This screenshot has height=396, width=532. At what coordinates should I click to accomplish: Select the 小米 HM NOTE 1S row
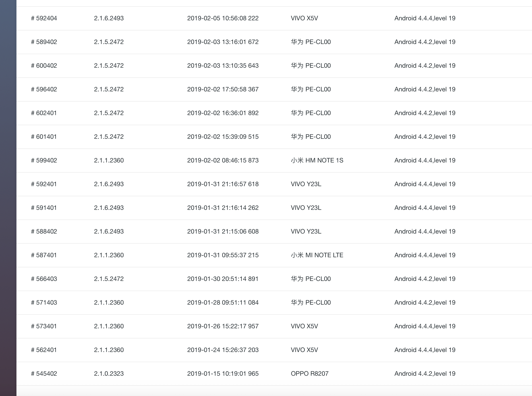tap(317, 160)
